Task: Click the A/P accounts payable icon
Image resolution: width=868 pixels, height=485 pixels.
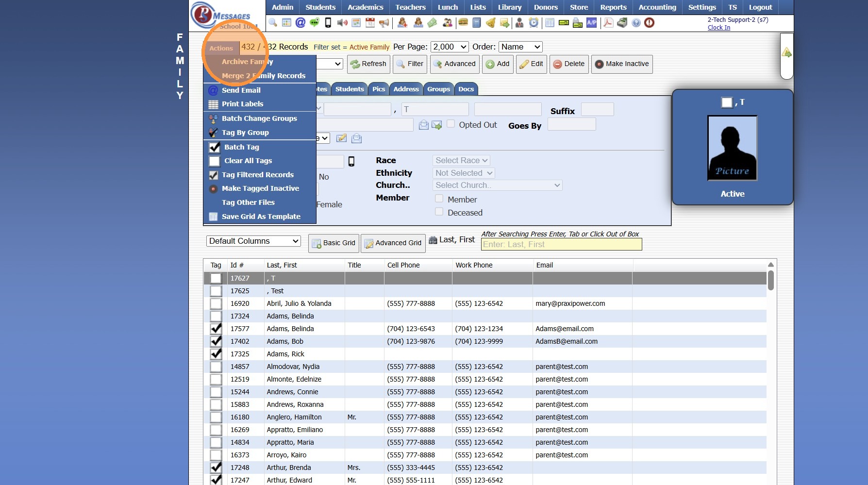Action: (x=591, y=23)
